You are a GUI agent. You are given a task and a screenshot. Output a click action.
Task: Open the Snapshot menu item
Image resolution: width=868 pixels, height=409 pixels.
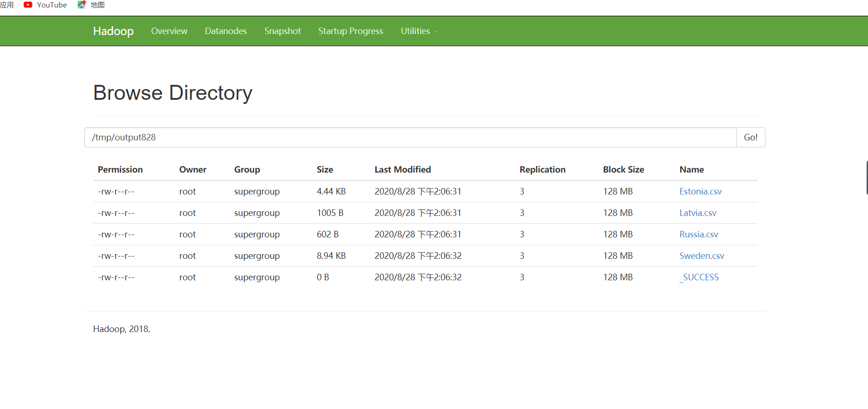(x=282, y=31)
